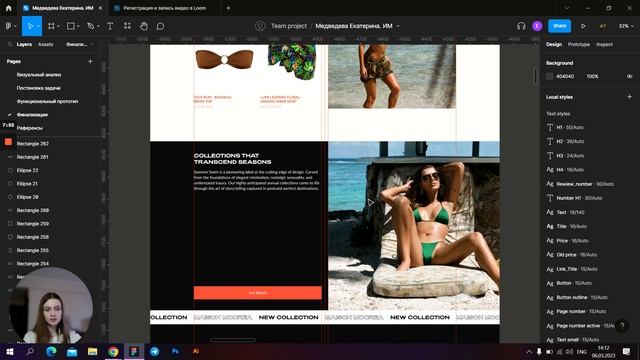Open Move tool options dropdown arrow
640x360 pixels.
[x=38, y=26]
